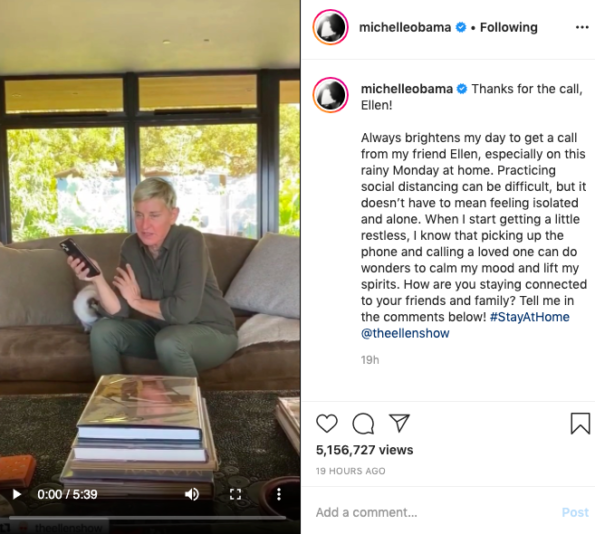The image size is (595, 534).
Task: Open the three-dot post options menu
Action: (x=582, y=27)
